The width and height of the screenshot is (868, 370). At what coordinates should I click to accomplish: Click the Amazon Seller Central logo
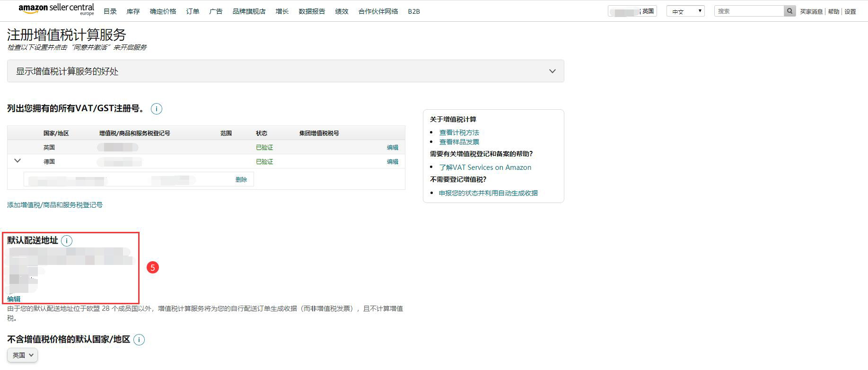point(56,9)
